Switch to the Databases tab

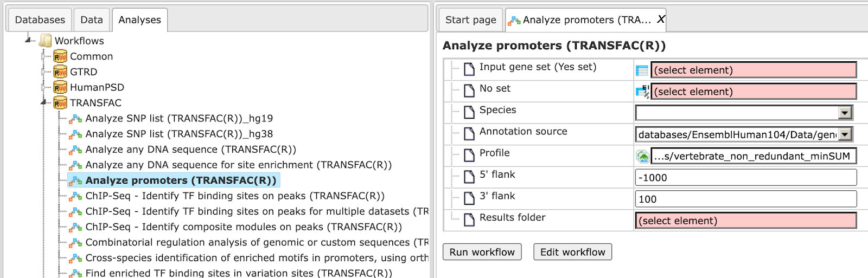point(40,20)
